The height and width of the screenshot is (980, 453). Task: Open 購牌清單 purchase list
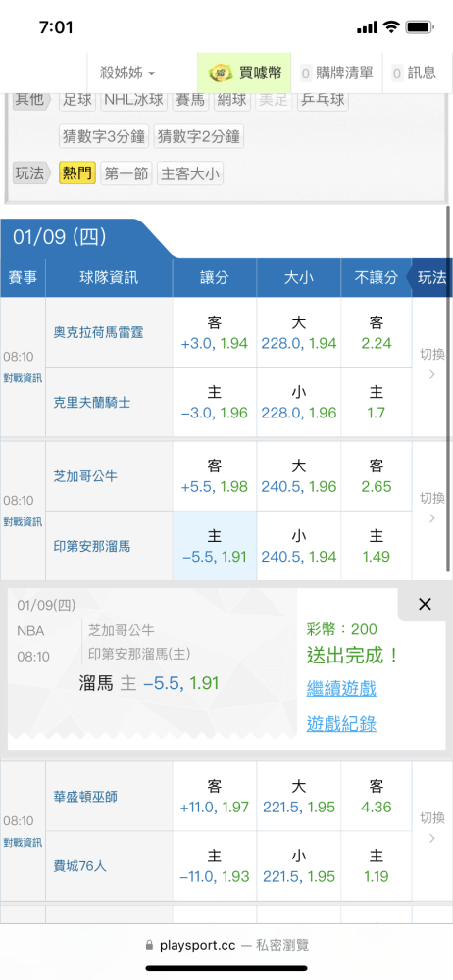pos(336,73)
